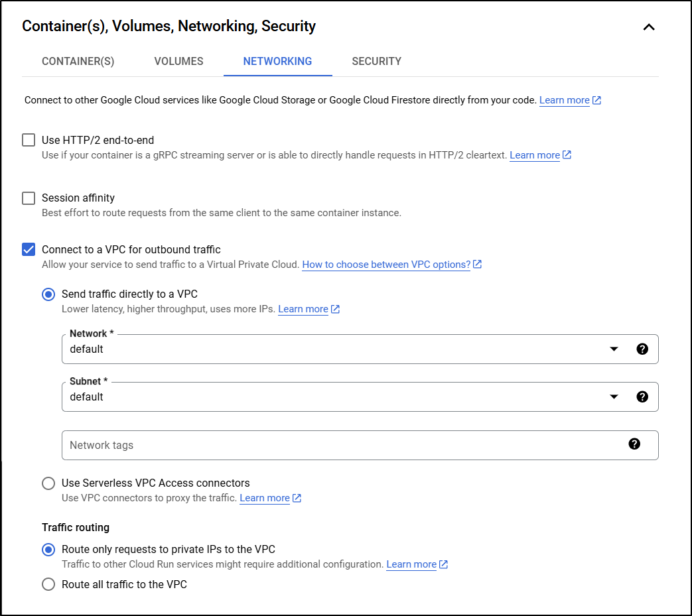The height and width of the screenshot is (616, 692).
Task: Select Send traffic directly to a VPC radio
Action: tap(48, 294)
